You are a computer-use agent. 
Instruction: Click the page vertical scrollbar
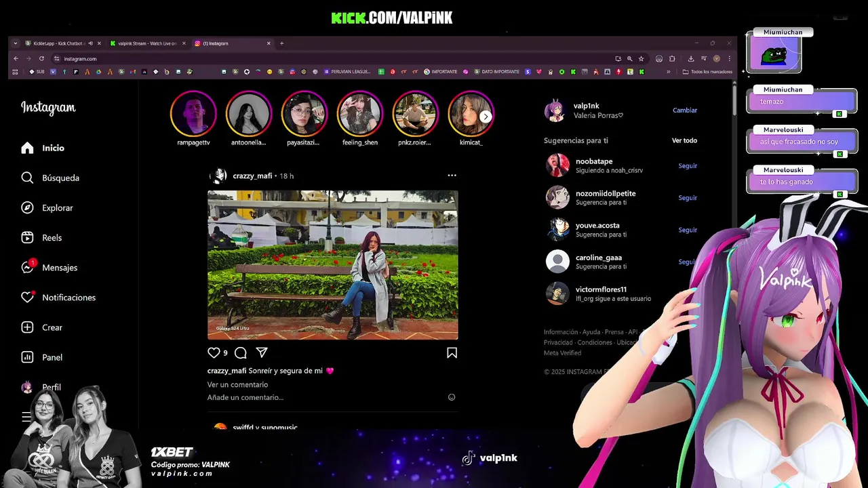tap(734, 100)
